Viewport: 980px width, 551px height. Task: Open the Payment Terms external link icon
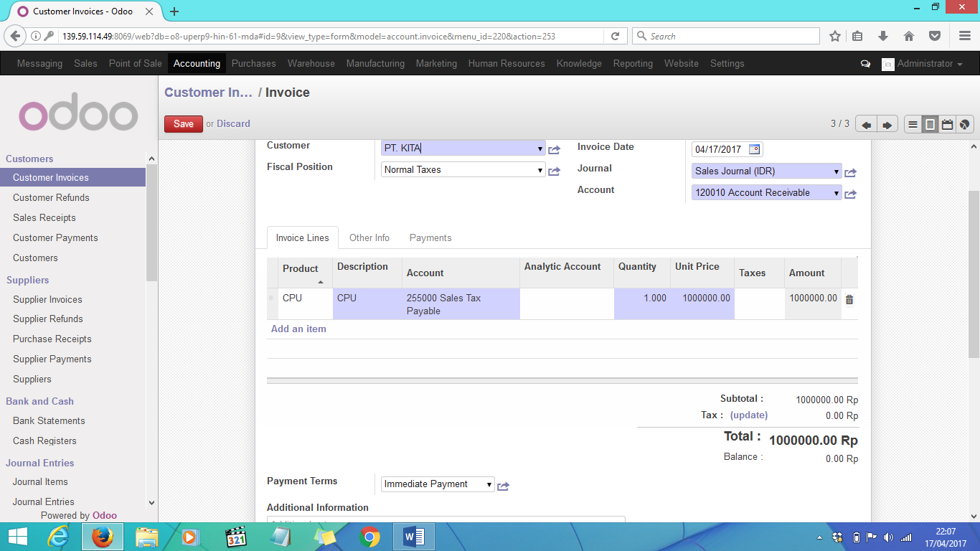pos(503,486)
